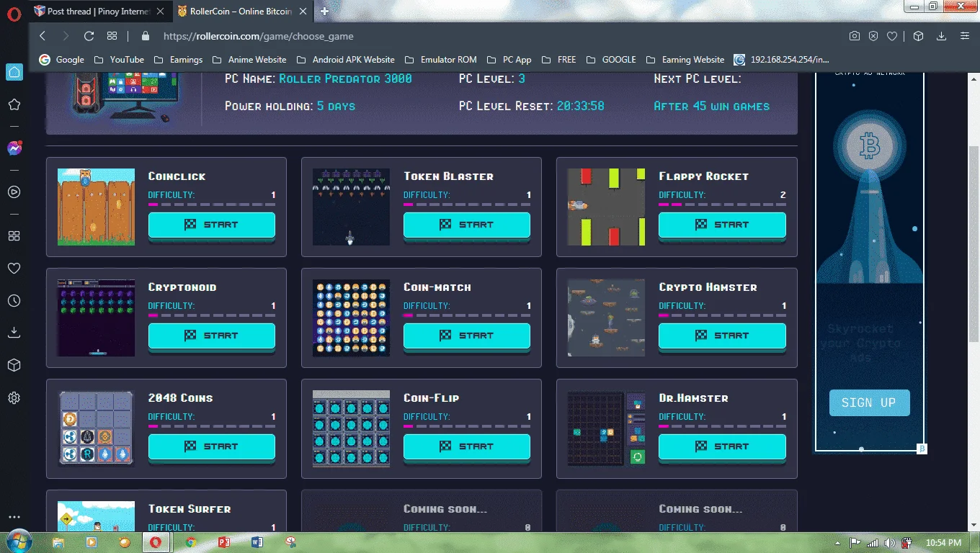Click the taskbar clock showing 10:54 PM

pyautogui.click(x=943, y=543)
